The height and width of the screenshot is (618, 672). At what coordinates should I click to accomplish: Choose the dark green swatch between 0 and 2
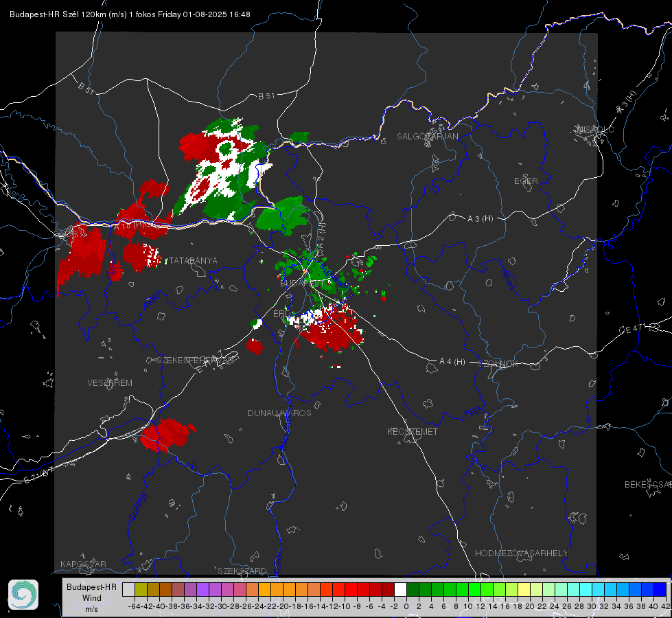pyautogui.click(x=413, y=590)
